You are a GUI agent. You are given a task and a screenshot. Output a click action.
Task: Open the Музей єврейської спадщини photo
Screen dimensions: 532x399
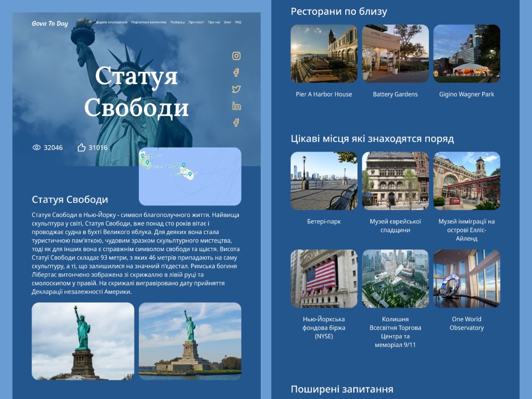395,181
